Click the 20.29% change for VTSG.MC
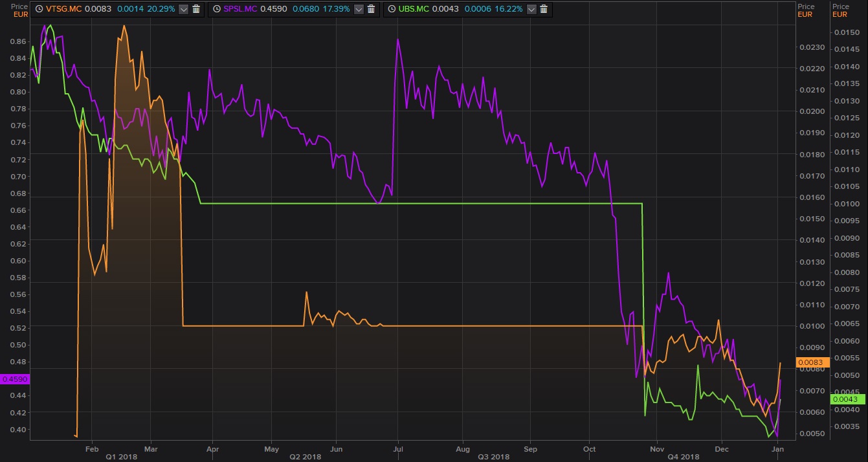 coord(162,9)
